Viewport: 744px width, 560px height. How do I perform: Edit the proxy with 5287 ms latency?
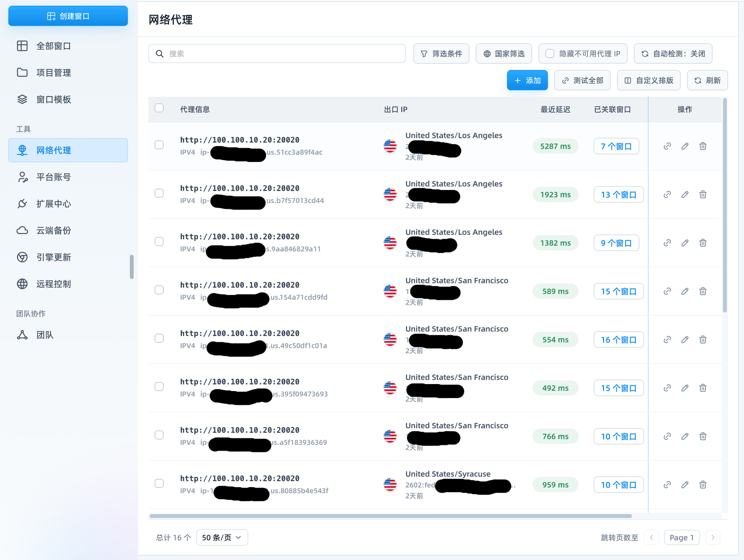(685, 146)
